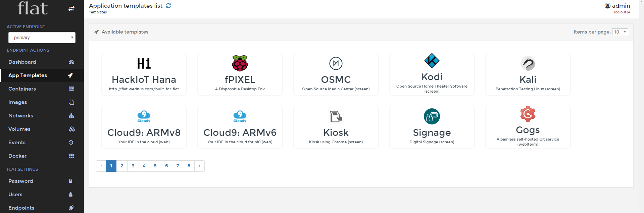Click the Dashboard gauge icon

(71, 62)
